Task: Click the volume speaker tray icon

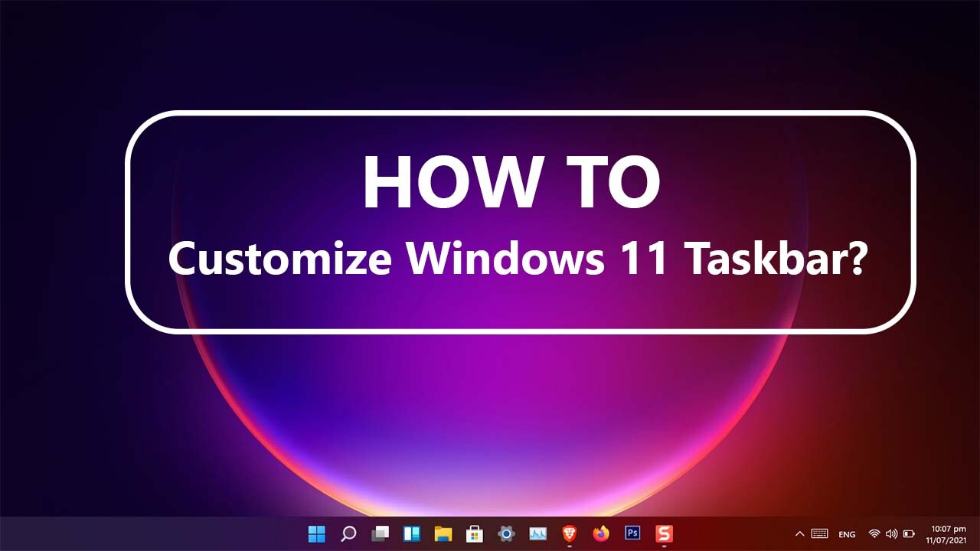Action: coord(891,533)
